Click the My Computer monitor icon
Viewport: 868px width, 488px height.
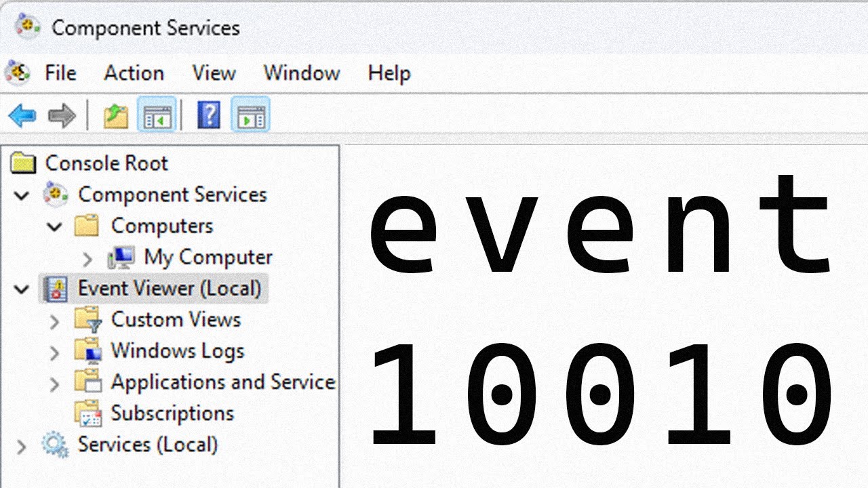pos(121,258)
